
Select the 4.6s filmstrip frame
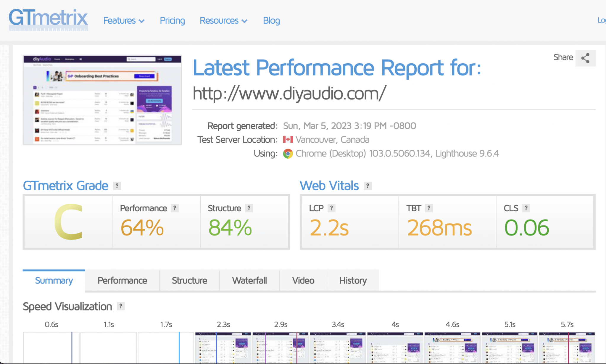[x=452, y=348]
